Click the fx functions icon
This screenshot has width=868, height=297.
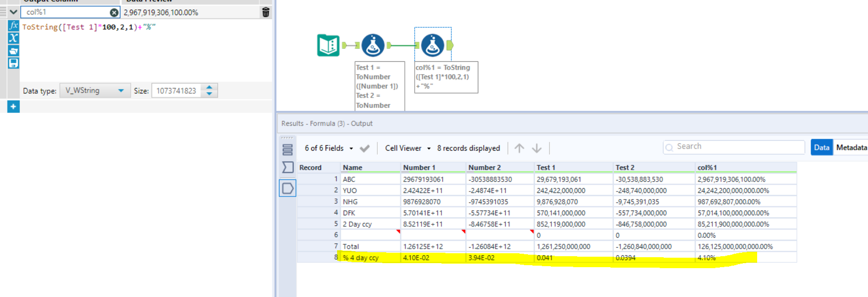(x=13, y=26)
